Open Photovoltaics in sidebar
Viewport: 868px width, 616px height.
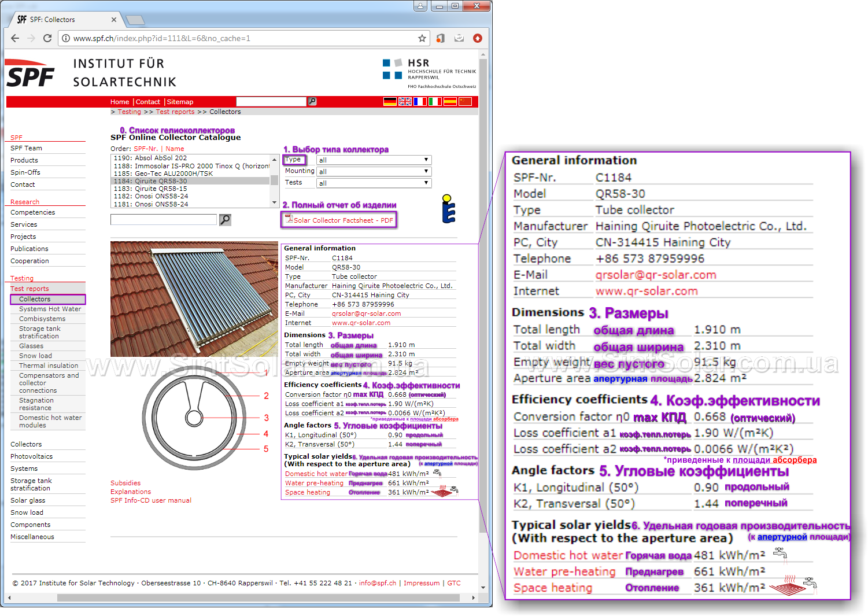click(31, 456)
